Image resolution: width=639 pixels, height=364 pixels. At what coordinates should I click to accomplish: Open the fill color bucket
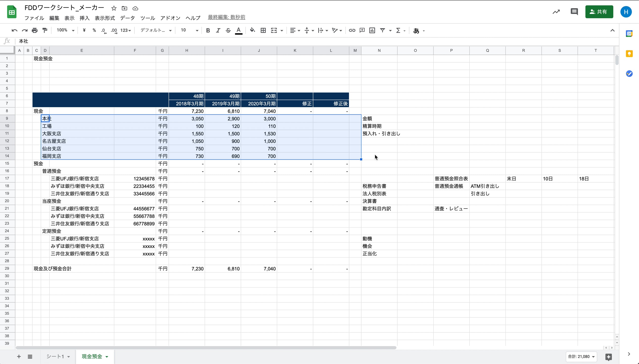(x=252, y=31)
